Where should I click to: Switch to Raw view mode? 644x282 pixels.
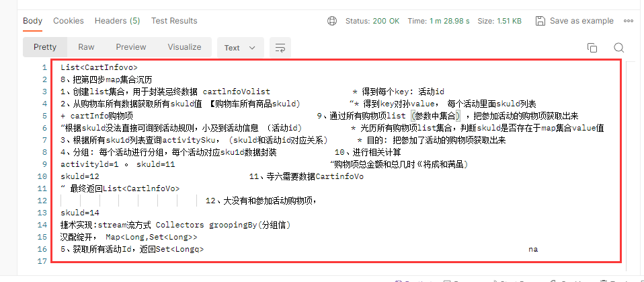point(86,47)
